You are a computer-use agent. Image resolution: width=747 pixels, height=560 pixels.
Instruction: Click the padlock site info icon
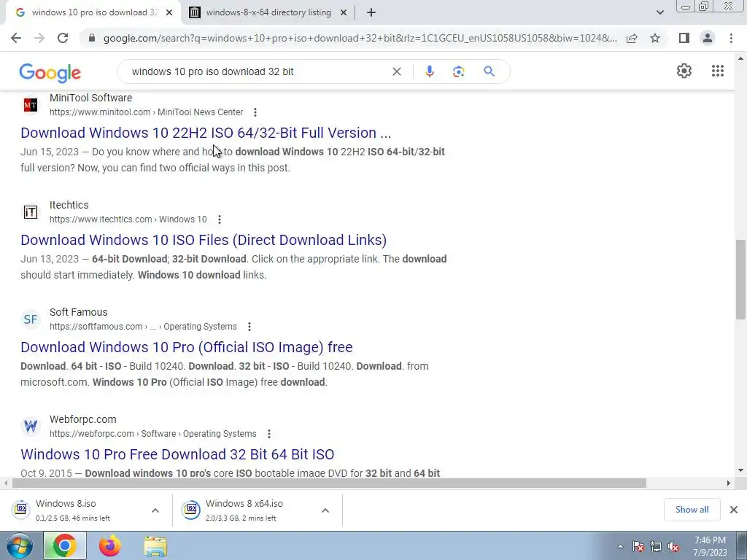(92, 38)
